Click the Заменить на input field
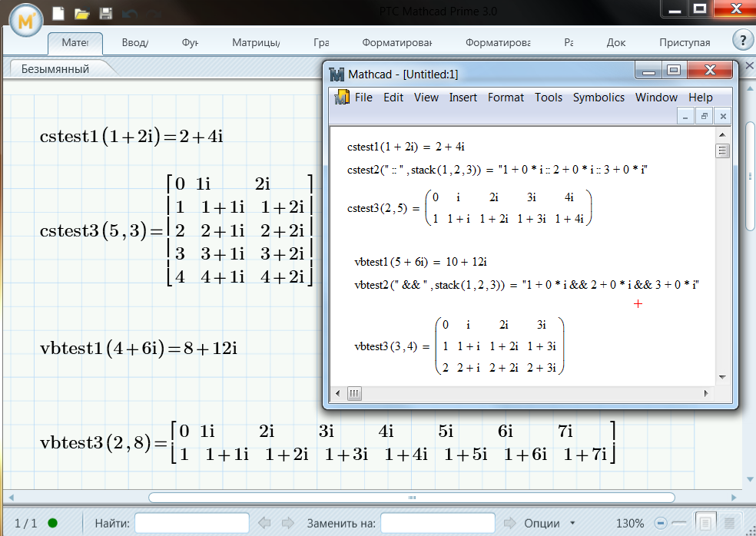 coord(437,523)
